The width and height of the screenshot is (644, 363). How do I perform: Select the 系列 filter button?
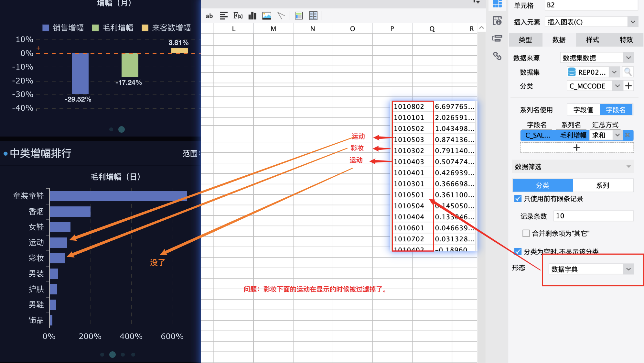pyautogui.click(x=603, y=185)
